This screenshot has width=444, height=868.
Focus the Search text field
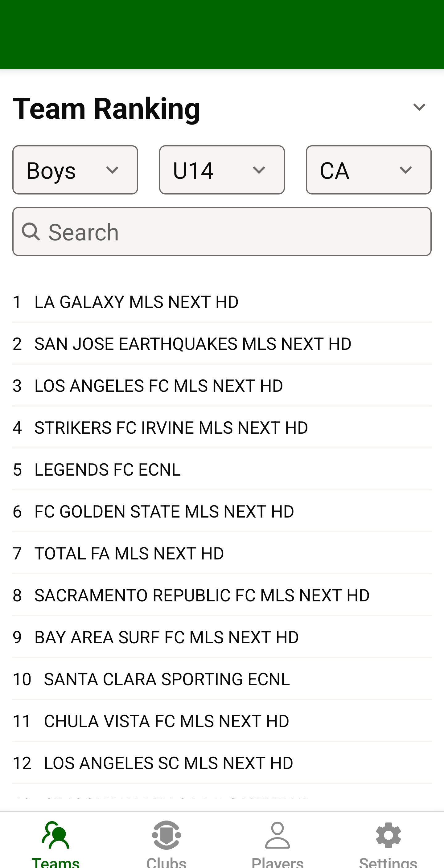pyautogui.click(x=236, y=232)
